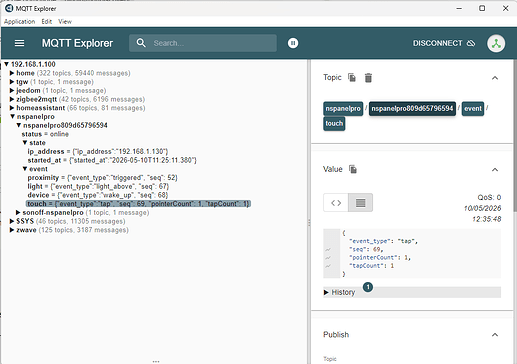517x364 pixels.
Task: Open the hamburger menu in the header
Action: [19, 43]
